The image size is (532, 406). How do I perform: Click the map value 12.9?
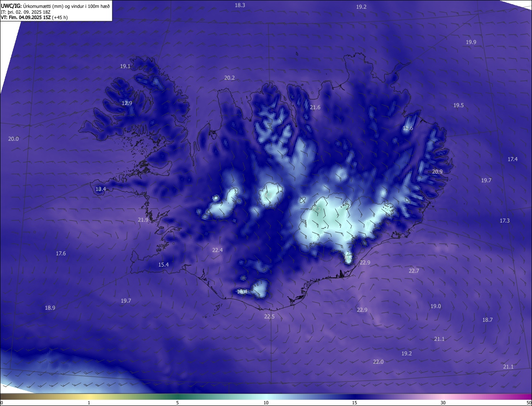pos(127,103)
